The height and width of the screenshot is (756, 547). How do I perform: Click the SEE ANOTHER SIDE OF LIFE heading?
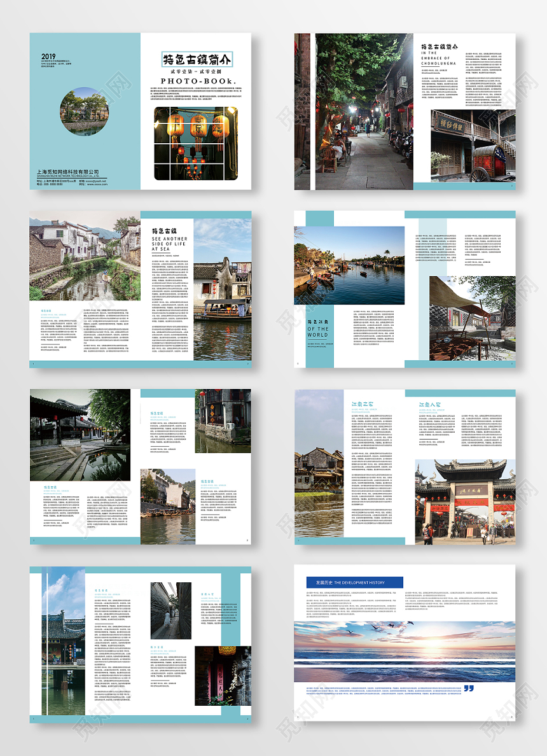click(x=170, y=244)
